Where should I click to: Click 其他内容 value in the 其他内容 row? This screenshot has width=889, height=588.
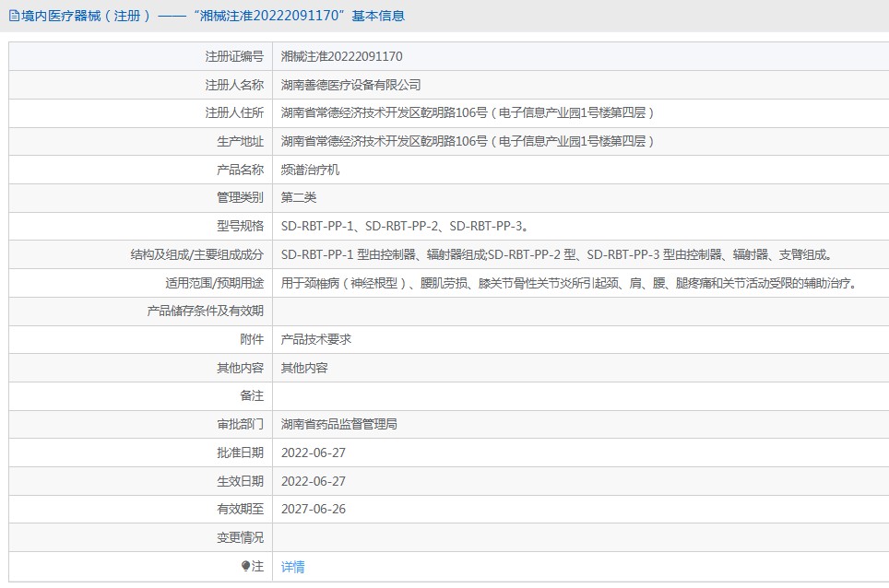304,368
